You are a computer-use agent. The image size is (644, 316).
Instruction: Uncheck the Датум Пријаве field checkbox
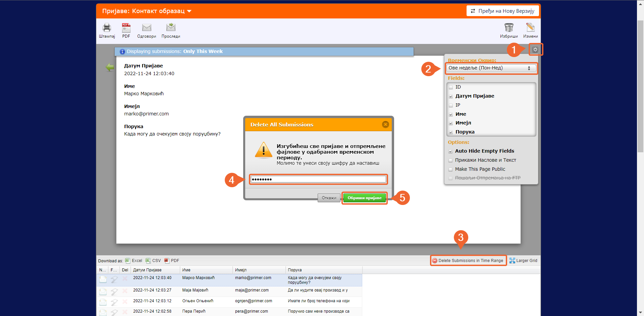[x=451, y=96]
